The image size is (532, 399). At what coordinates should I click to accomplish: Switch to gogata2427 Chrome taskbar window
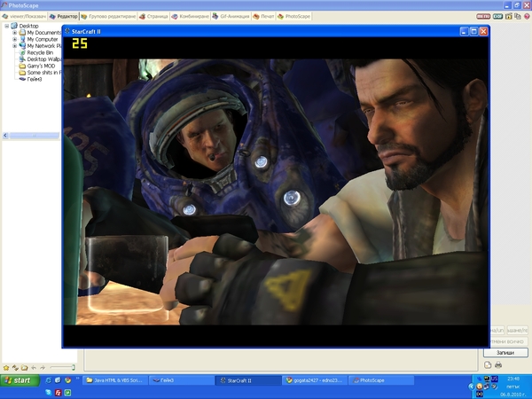coord(315,380)
